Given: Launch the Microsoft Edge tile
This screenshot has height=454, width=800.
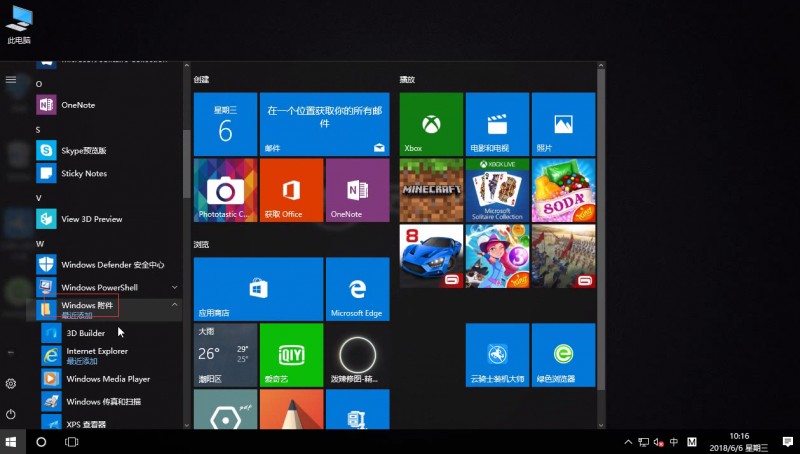Looking at the screenshot, I should (358, 289).
